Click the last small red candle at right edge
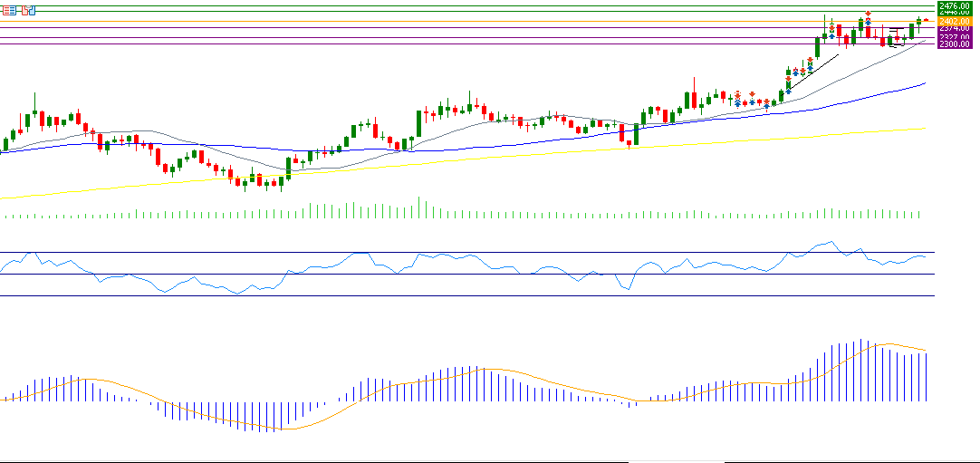Image resolution: width=980 pixels, height=463 pixels. tap(926, 20)
